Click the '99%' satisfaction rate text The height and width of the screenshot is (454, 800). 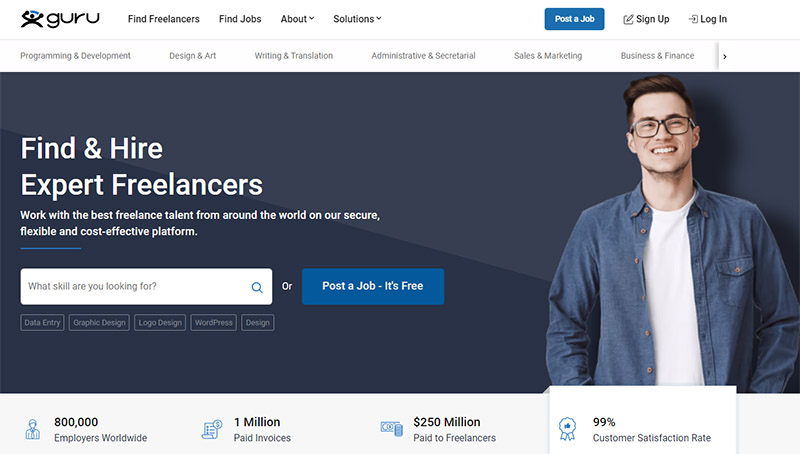[604, 422]
